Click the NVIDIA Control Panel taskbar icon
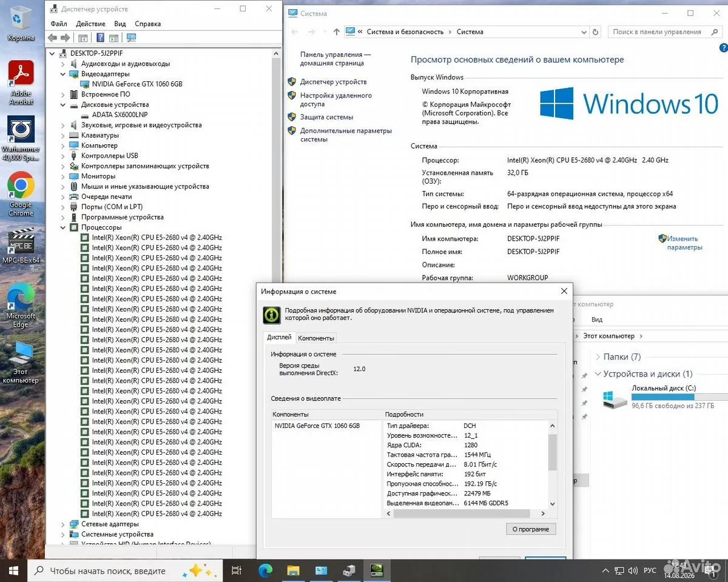This screenshot has height=582, width=728. point(377,570)
